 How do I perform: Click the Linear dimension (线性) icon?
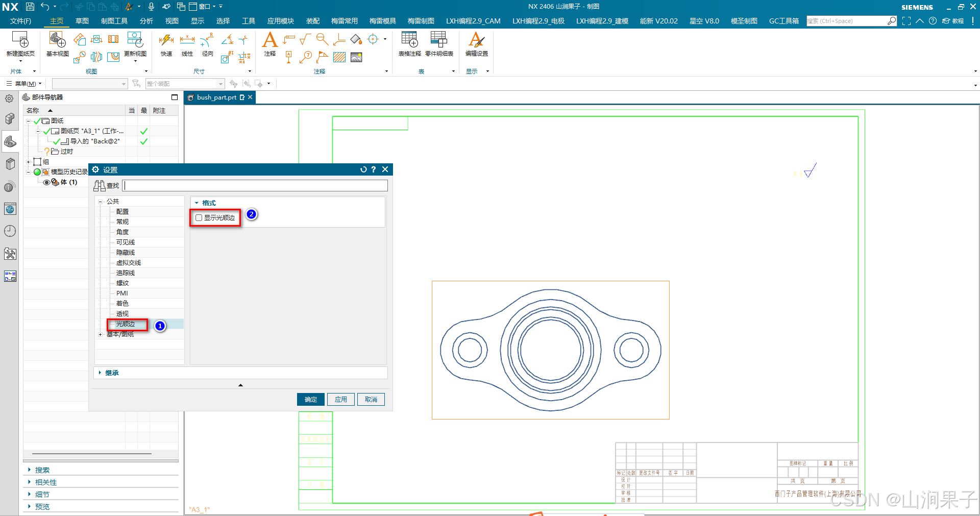[x=187, y=40]
